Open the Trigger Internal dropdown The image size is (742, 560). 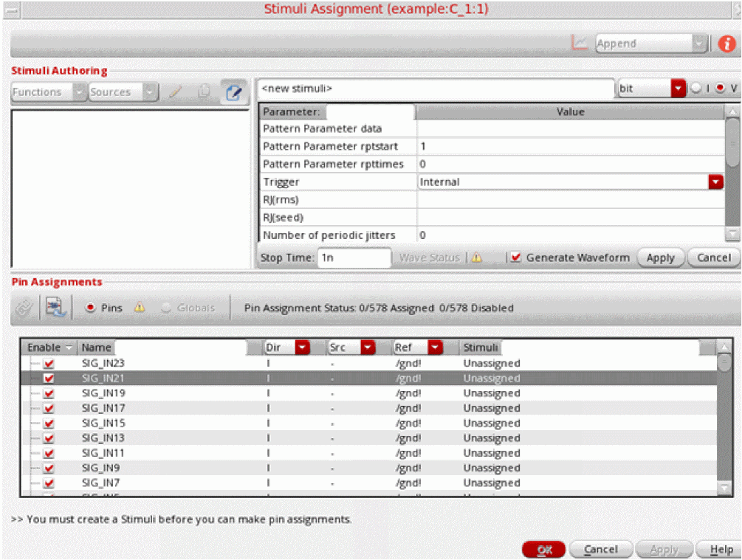[x=715, y=182]
